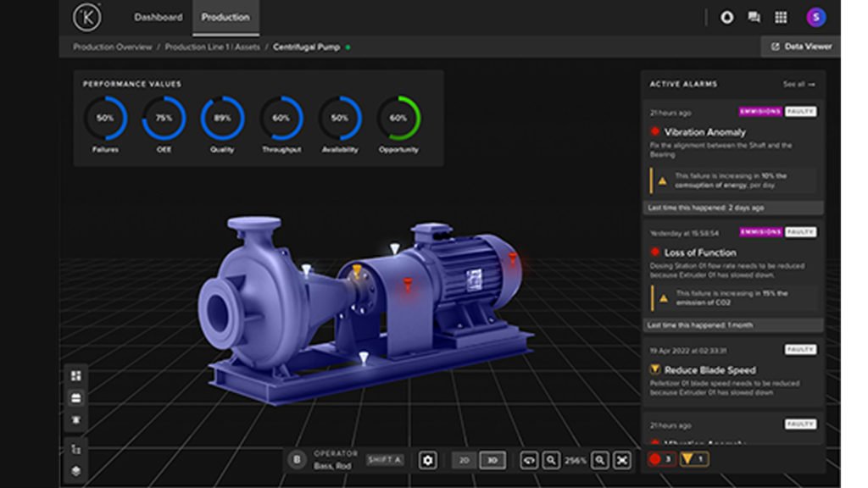
Task: Open the chat messages icon
Action: pyautogui.click(x=754, y=16)
